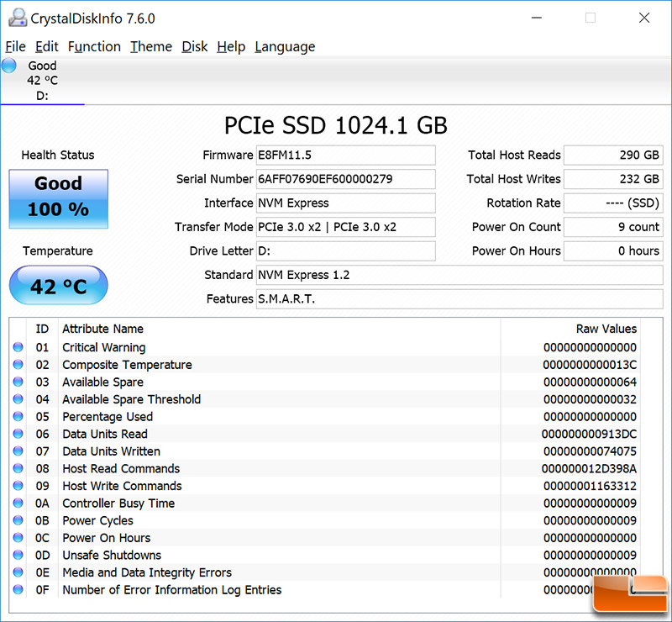Open the File menu
672x622 pixels.
(x=15, y=46)
